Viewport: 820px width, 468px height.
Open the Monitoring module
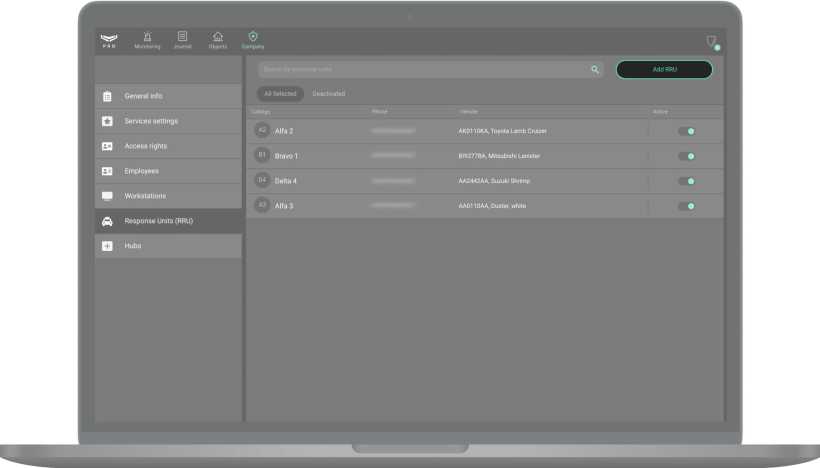147,40
